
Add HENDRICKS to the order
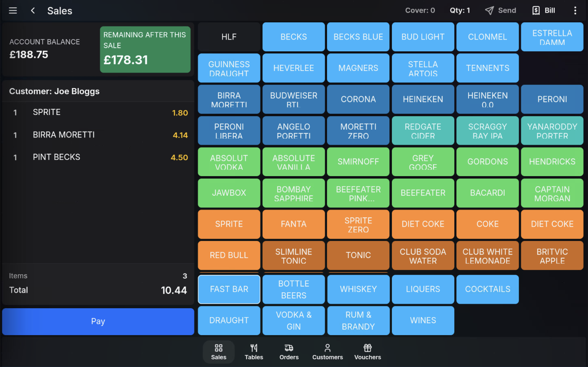tap(552, 162)
